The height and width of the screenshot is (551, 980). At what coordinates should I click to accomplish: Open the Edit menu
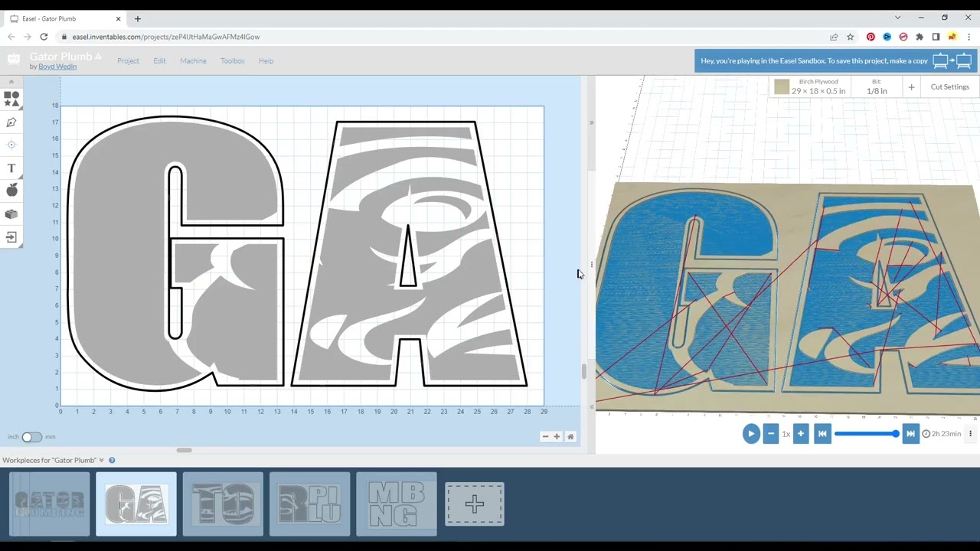click(x=159, y=60)
